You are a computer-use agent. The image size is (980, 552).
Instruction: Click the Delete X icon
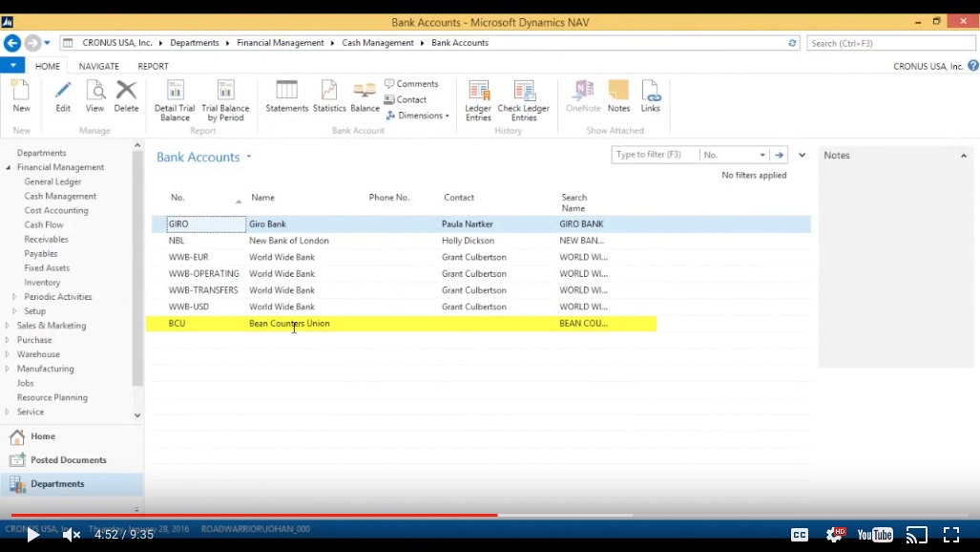pyautogui.click(x=126, y=96)
